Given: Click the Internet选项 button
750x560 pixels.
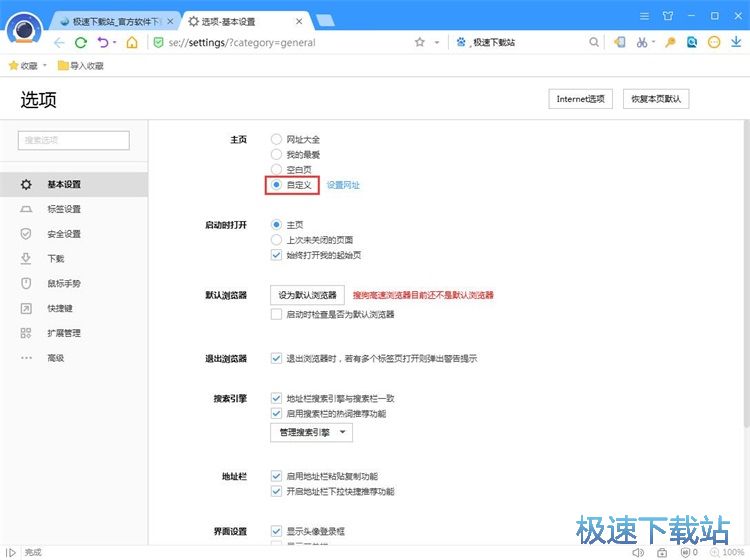Looking at the screenshot, I should (x=580, y=99).
